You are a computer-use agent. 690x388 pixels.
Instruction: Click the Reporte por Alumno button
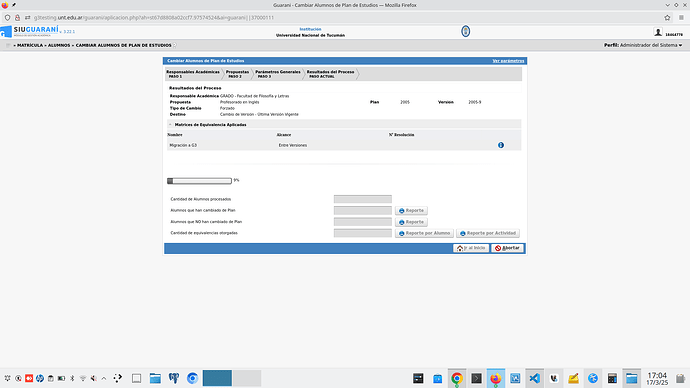point(424,233)
